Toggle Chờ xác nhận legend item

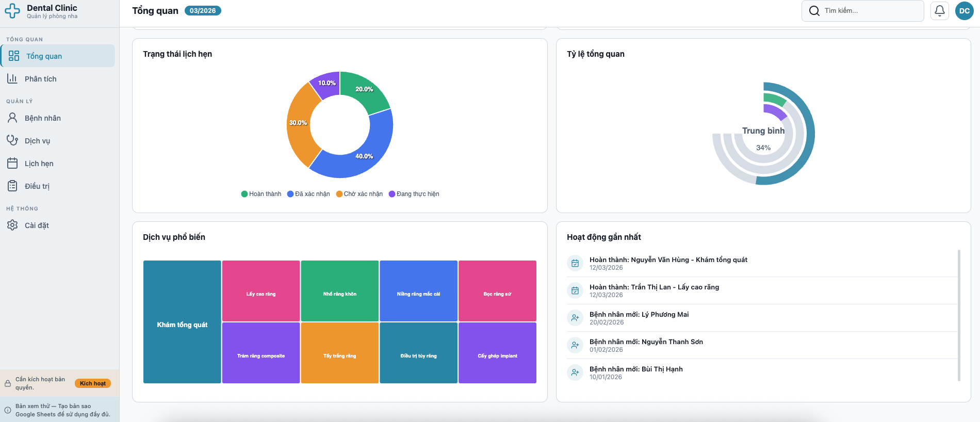tap(360, 194)
